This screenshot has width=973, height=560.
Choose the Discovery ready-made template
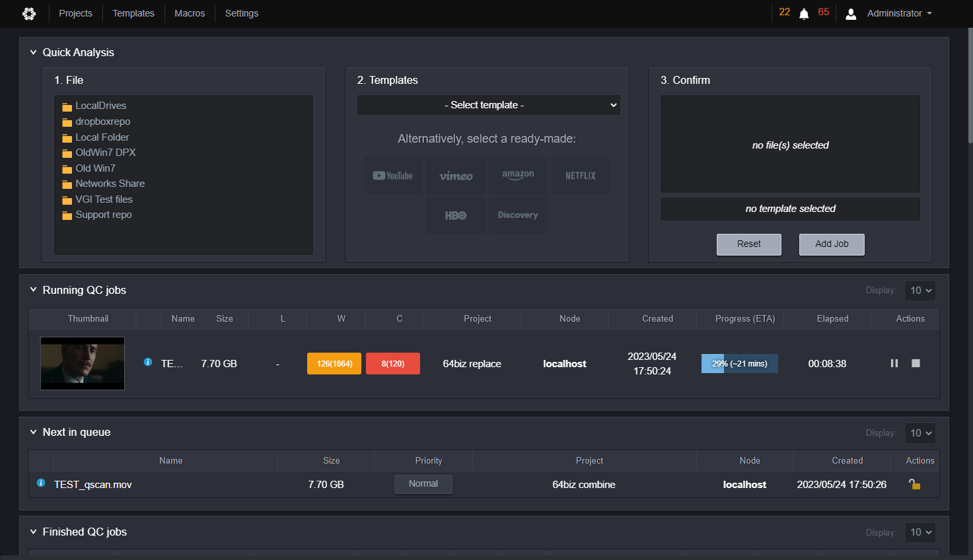point(518,215)
